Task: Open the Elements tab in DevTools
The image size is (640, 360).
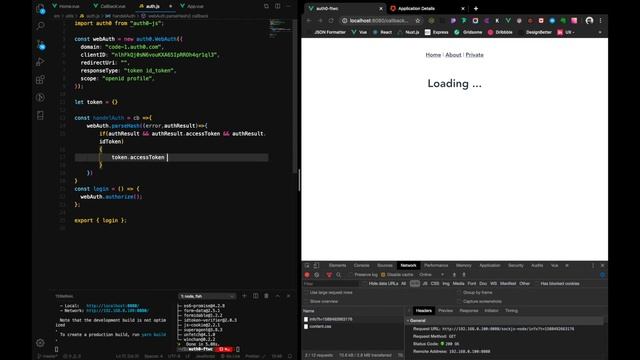Action: tap(338, 265)
